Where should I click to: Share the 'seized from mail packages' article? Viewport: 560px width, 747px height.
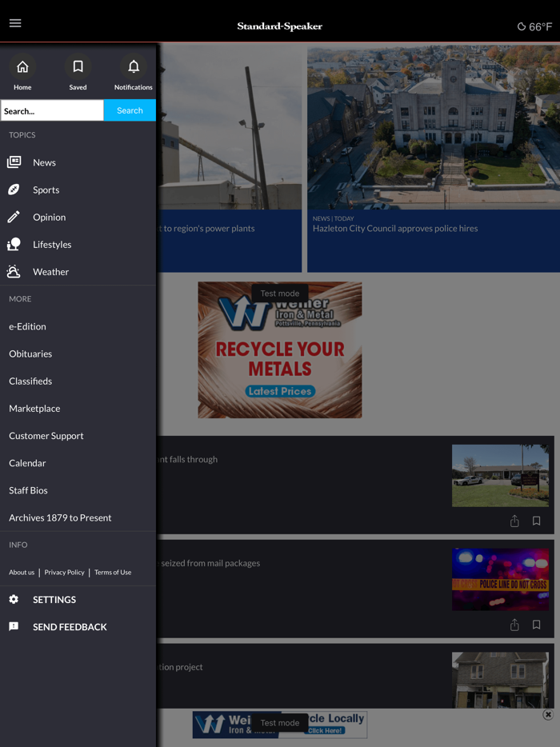pyautogui.click(x=514, y=625)
